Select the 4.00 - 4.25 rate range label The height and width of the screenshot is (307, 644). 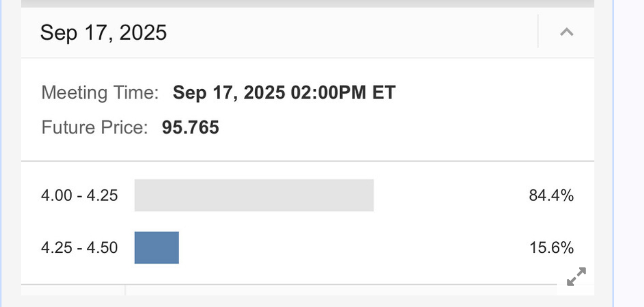click(x=79, y=195)
